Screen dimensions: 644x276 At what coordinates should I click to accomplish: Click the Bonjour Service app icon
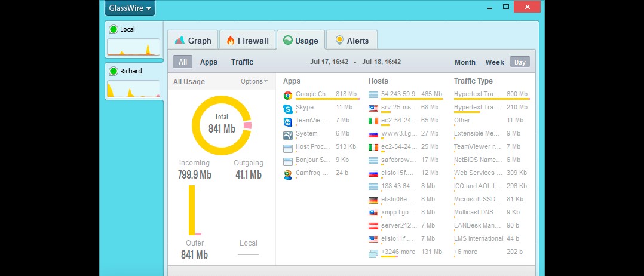tap(287, 161)
